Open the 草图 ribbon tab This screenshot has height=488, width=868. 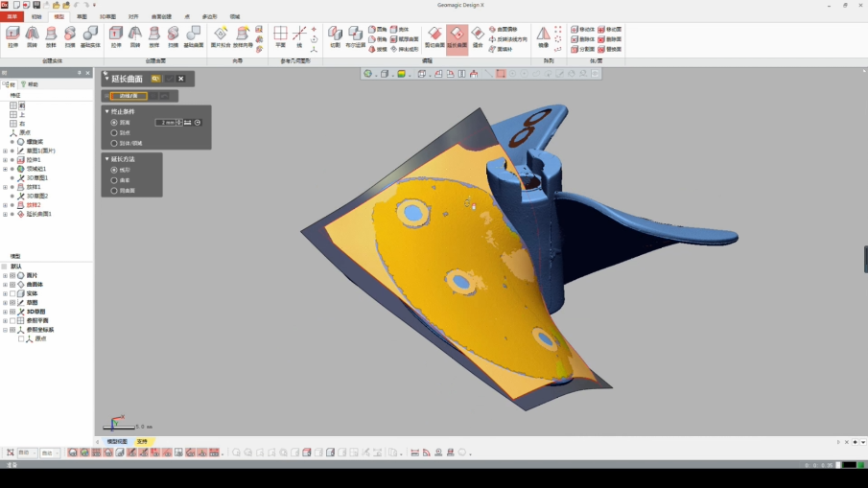pyautogui.click(x=82, y=16)
